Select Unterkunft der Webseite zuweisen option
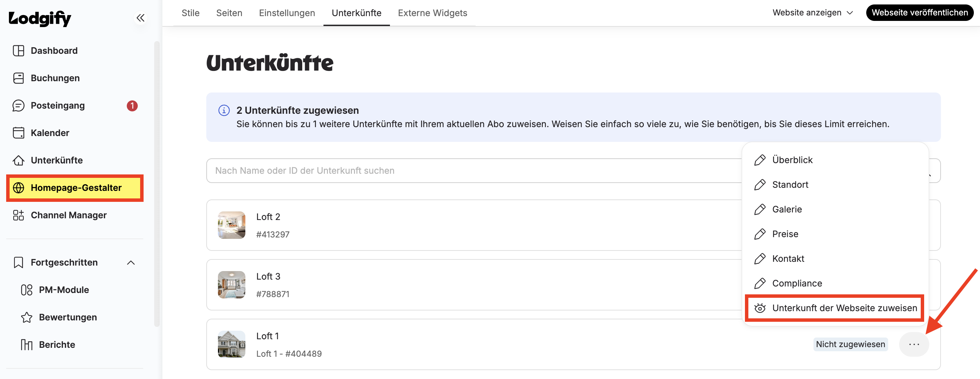 coord(835,308)
